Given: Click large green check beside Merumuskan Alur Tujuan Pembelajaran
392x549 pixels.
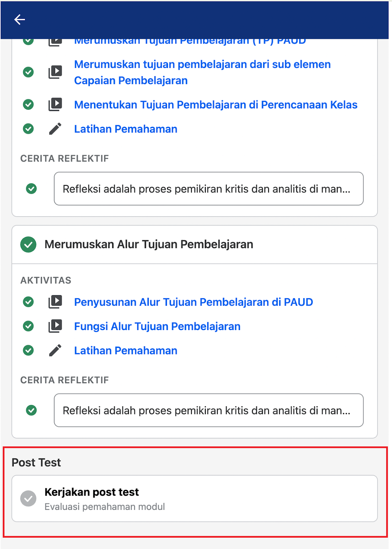Looking at the screenshot, I should pyautogui.click(x=28, y=245).
